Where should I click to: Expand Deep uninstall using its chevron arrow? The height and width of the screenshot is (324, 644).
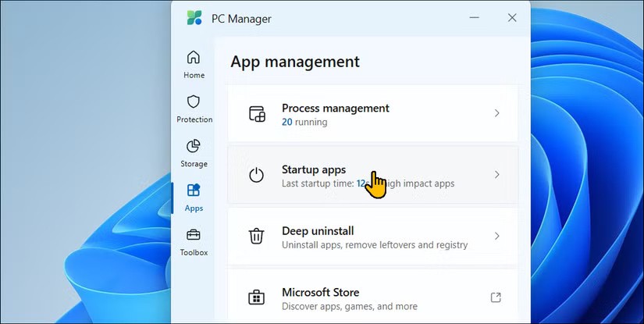pyautogui.click(x=496, y=236)
